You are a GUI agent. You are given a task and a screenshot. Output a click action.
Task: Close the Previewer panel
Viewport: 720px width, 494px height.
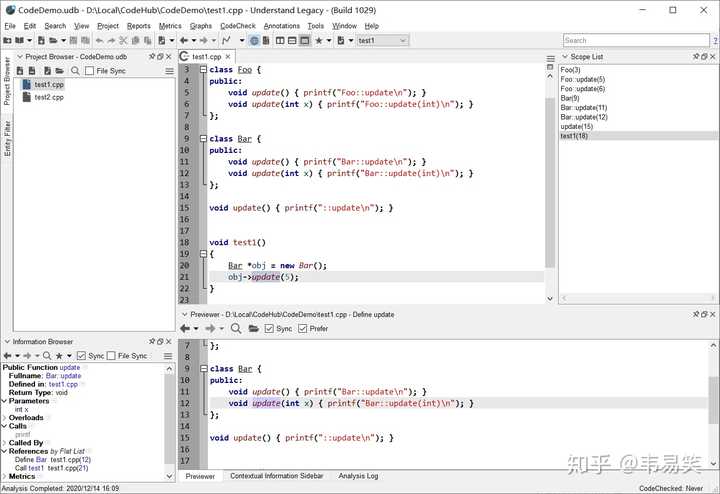pos(713,314)
